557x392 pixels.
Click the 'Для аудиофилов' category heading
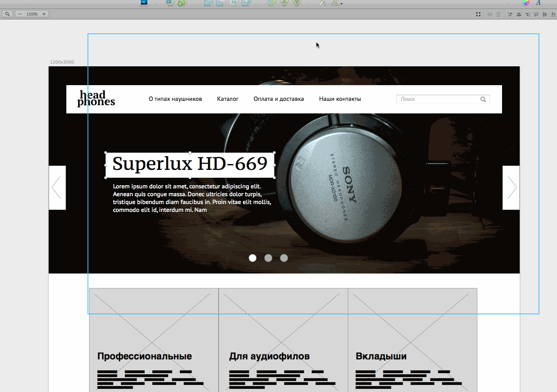[270, 356]
